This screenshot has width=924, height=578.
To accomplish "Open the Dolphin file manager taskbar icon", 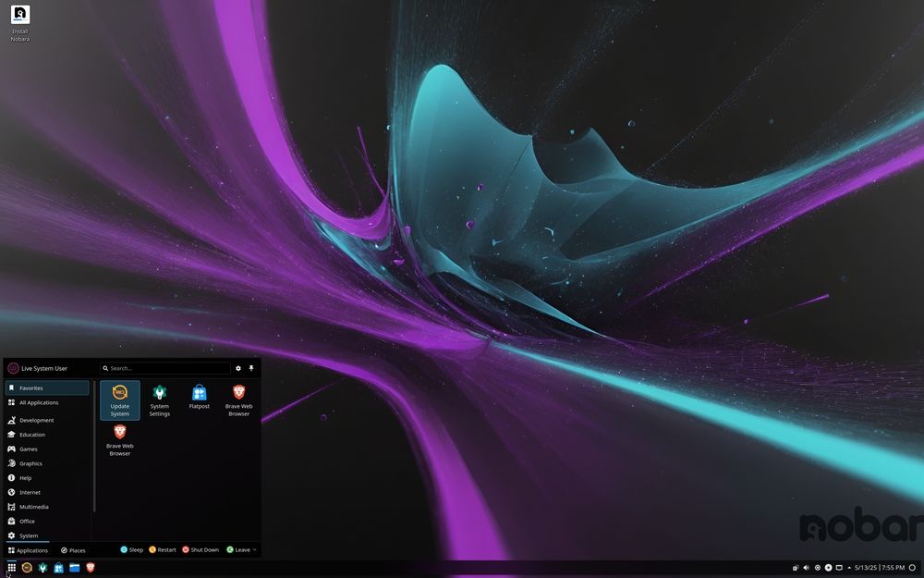I will (74, 568).
